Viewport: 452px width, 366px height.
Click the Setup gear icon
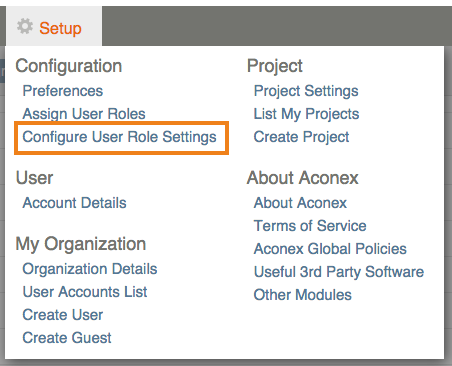click(x=25, y=26)
